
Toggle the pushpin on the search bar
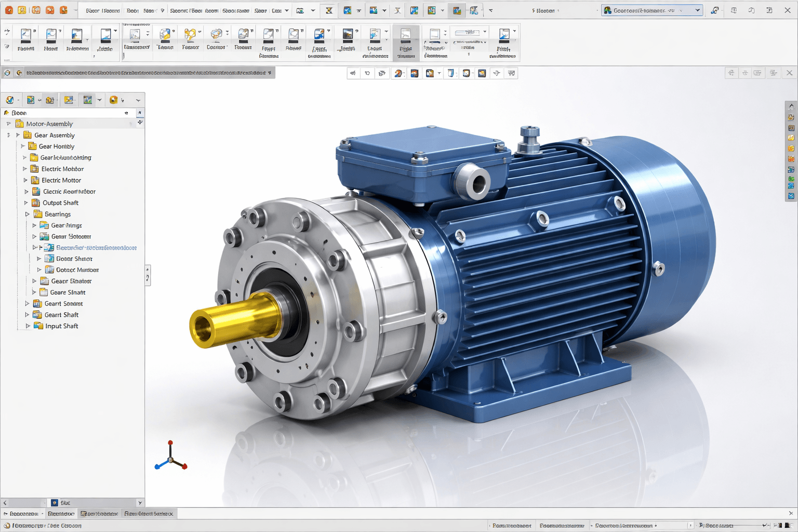coord(140,113)
